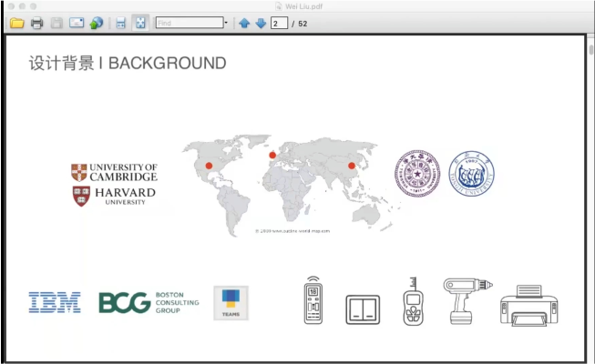Click the IBM logo on the slide
The width and height of the screenshot is (595, 364).
(x=55, y=302)
